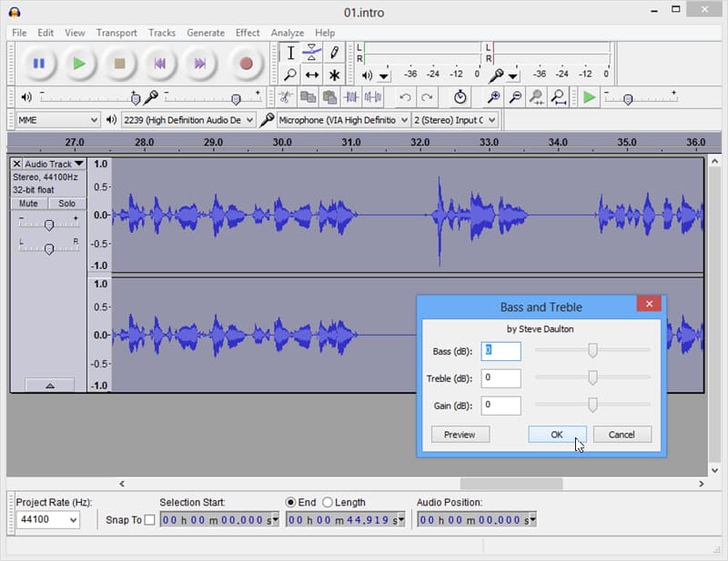Choose the Draw pencil tool
728x561 pixels.
coord(334,53)
